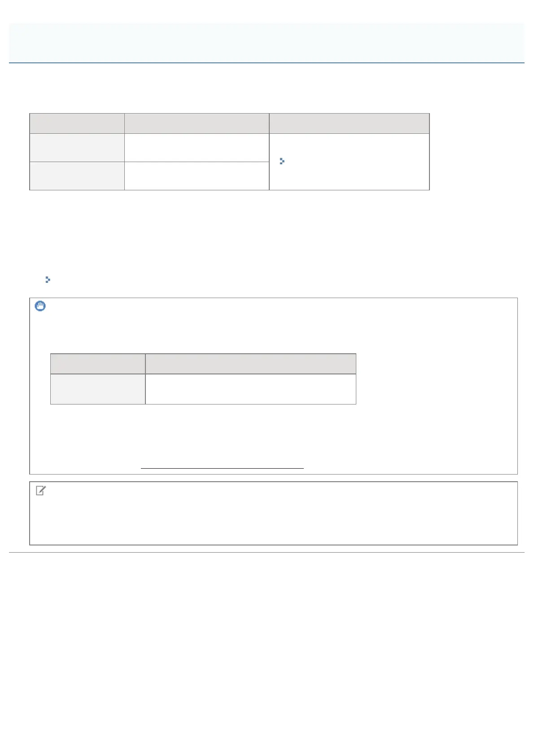Click the pencil Note icon
The height and width of the screenshot is (756, 534).
pyautogui.click(x=40, y=491)
